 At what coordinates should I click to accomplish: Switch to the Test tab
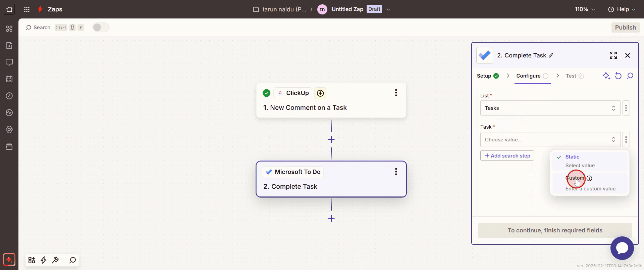[x=575, y=76]
